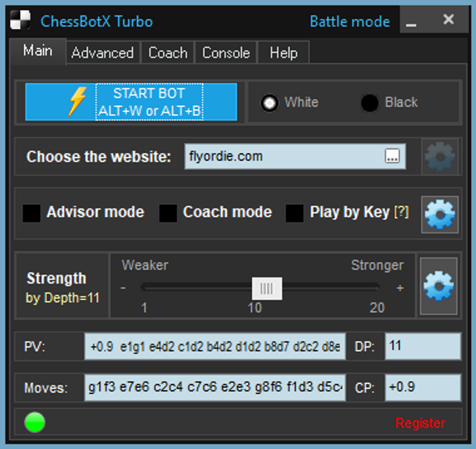Click the '1' slider scale value
Viewport: 476px width, 449px height.
tap(144, 308)
